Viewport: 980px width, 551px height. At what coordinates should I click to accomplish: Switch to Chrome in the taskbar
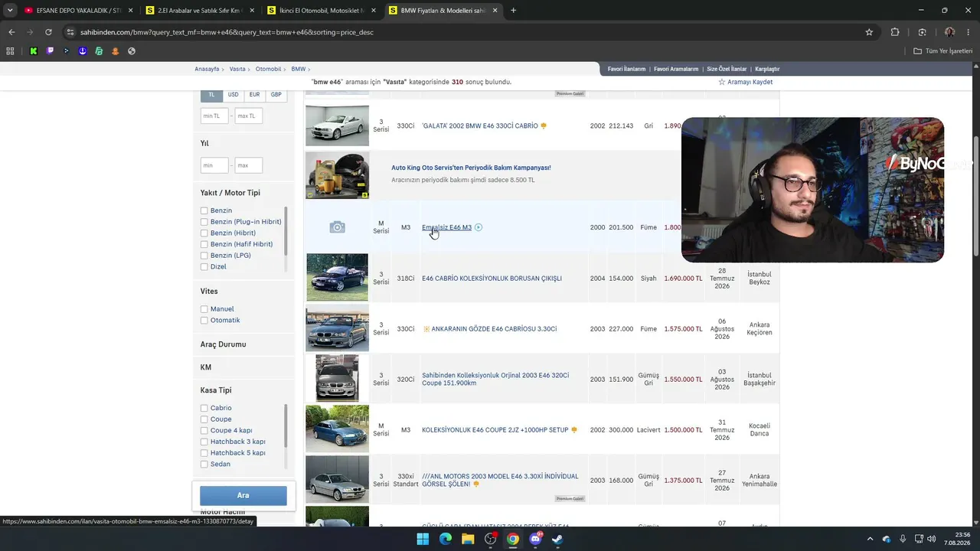coord(513,539)
